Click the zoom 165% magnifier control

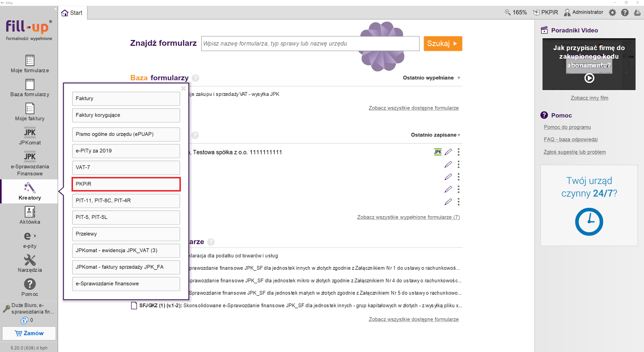[x=515, y=12]
